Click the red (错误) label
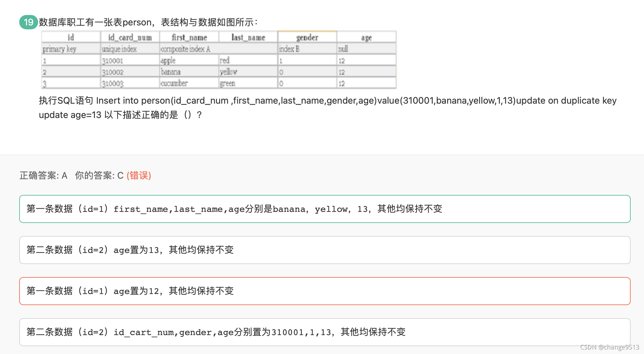 [x=139, y=176]
